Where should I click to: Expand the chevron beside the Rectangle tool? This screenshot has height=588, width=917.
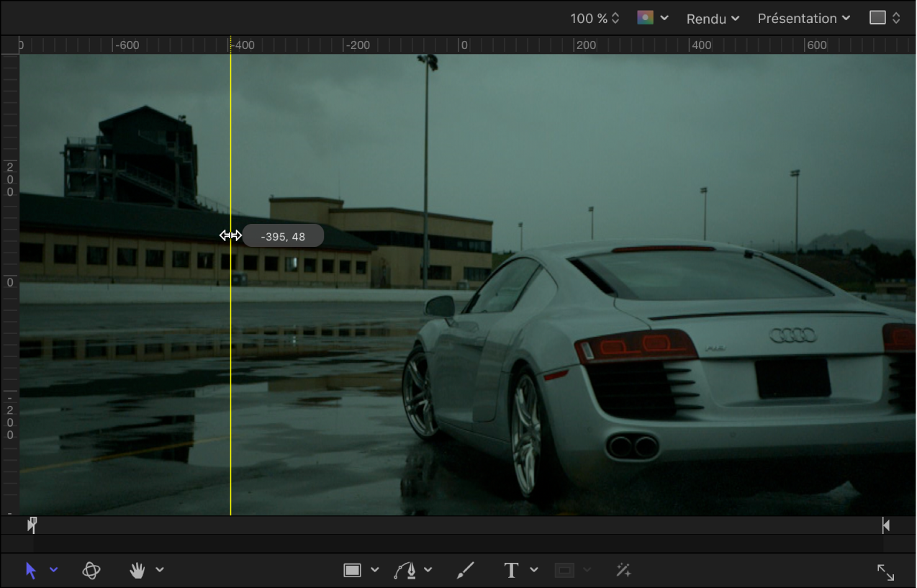(x=375, y=570)
